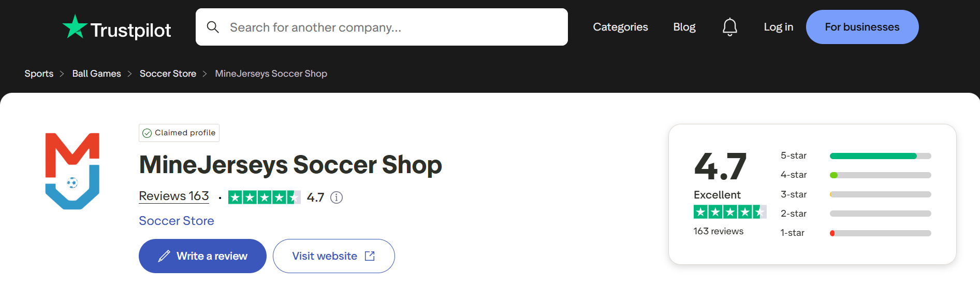
Task: Click the Log in link
Action: pyautogui.click(x=779, y=27)
